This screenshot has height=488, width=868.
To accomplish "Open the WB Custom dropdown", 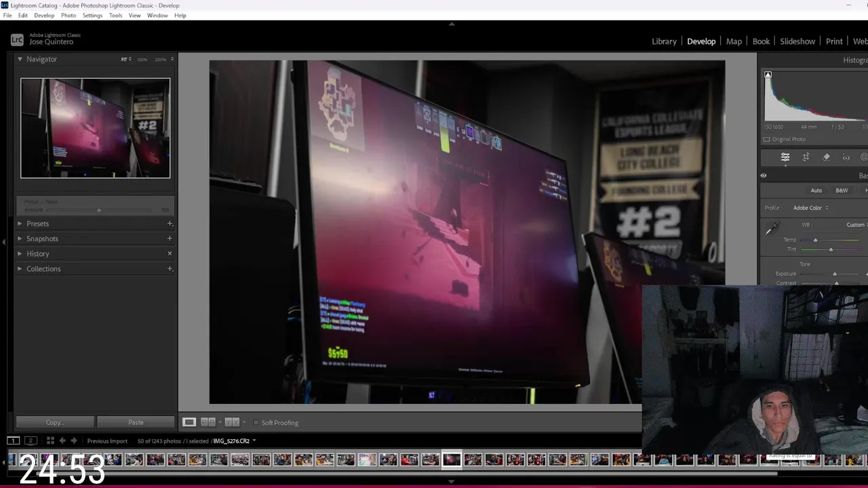I will tap(856, 225).
